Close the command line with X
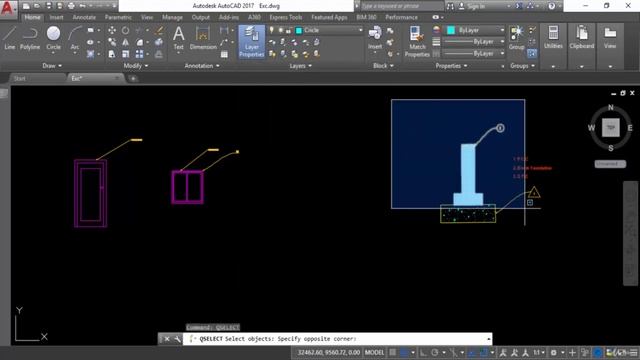This screenshot has height=360, width=640. (x=167, y=339)
